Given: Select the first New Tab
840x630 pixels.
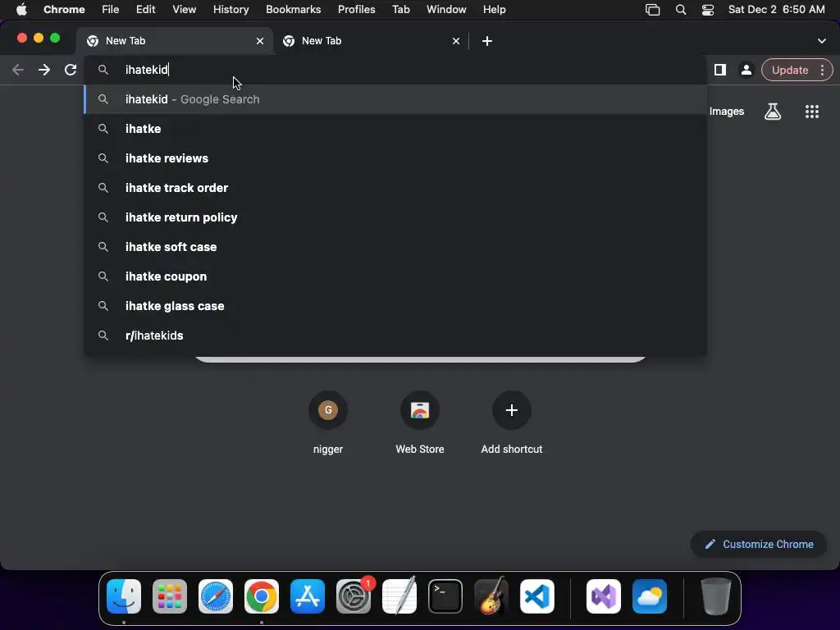Looking at the screenshot, I should pyautogui.click(x=176, y=41).
